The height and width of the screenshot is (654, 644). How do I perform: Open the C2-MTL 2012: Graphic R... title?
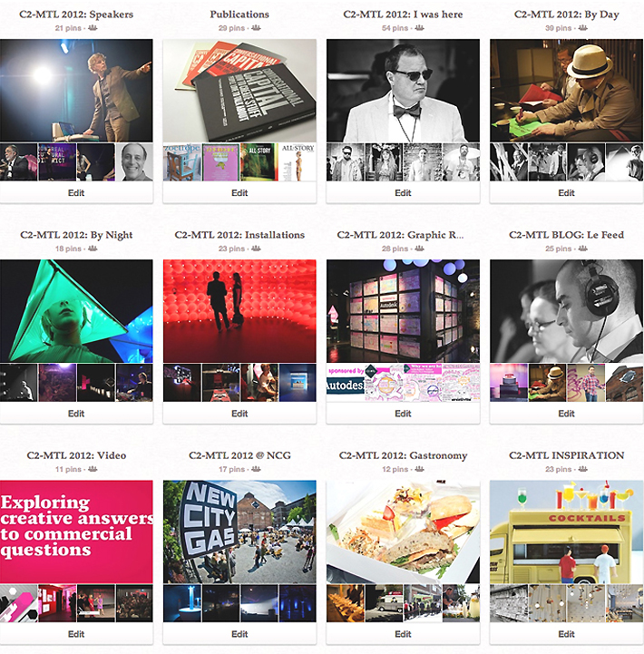[400, 235]
